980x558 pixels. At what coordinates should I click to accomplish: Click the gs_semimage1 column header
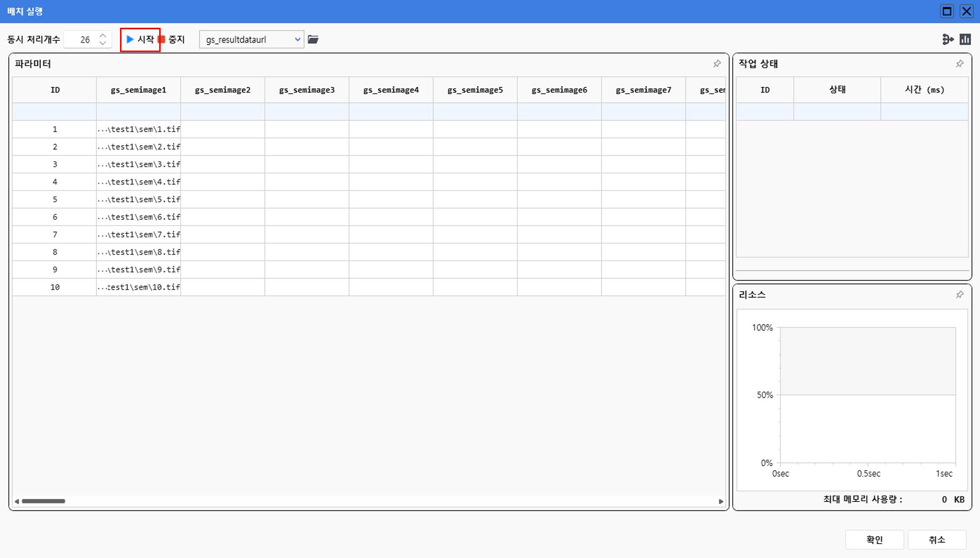pyautogui.click(x=138, y=90)
